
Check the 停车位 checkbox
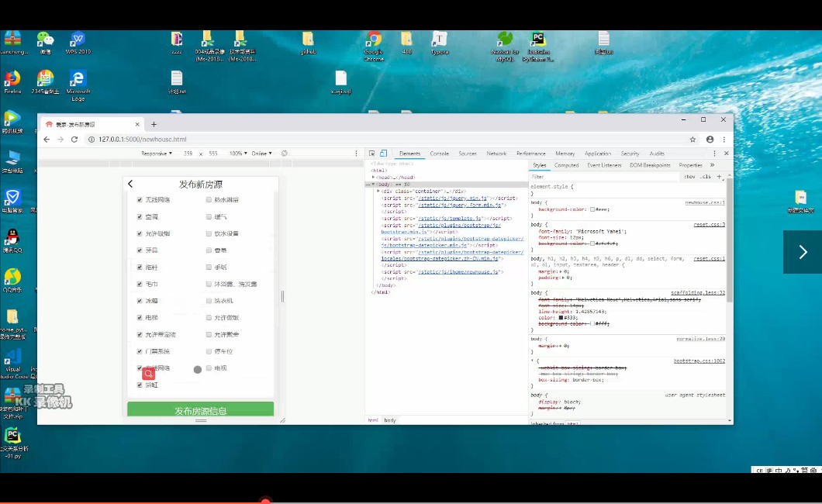pos(209,351)
